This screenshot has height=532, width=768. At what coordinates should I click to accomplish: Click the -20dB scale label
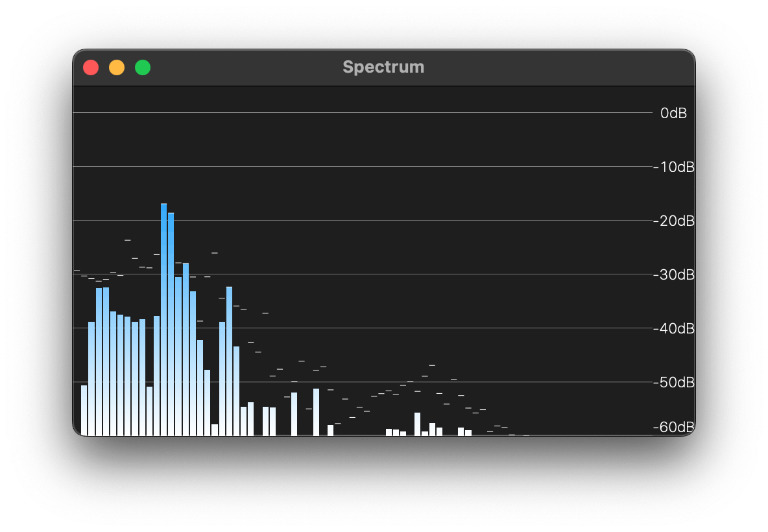click(x=674, y=221)
